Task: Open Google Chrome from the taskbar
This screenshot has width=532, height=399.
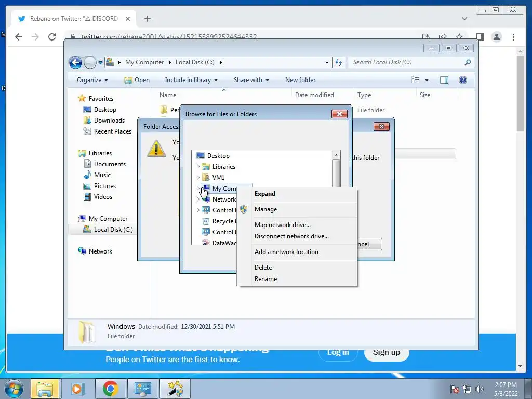Action: pos(110,389)
